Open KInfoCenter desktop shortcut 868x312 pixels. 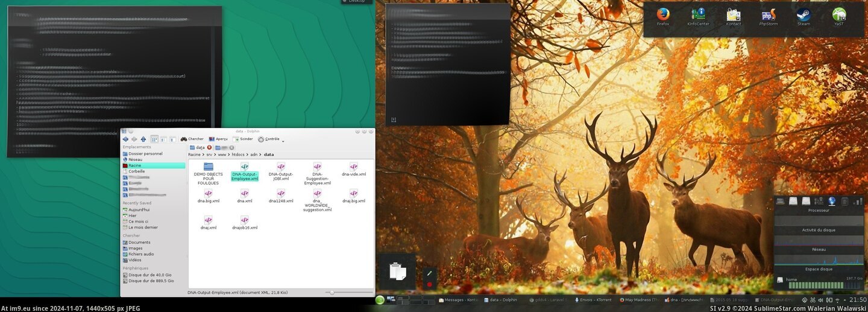(x=699, y=16)
